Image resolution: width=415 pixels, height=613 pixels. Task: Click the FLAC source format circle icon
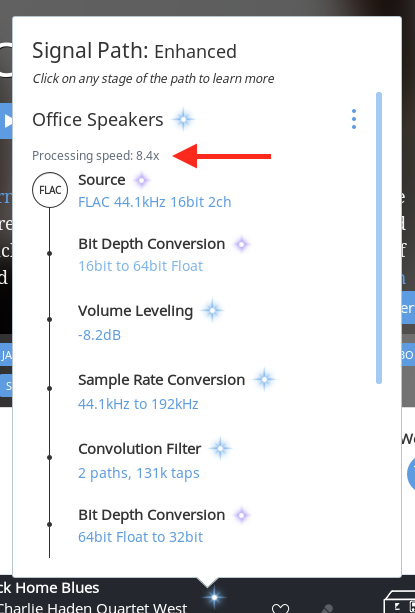[50, 190]
